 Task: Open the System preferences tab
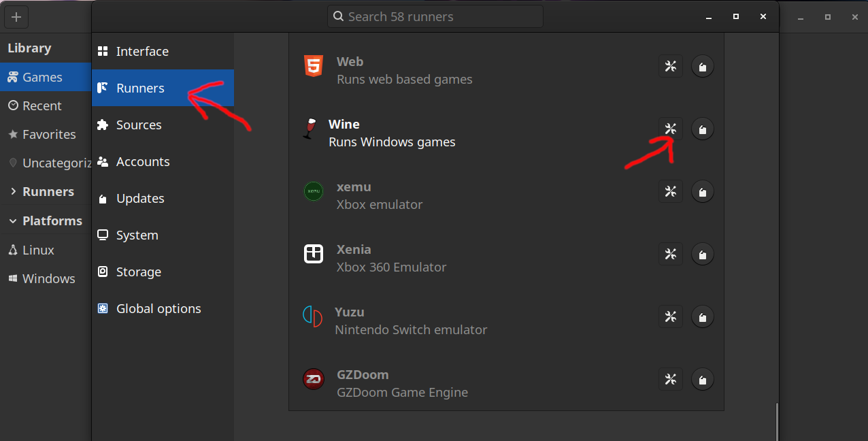point(163,235)
